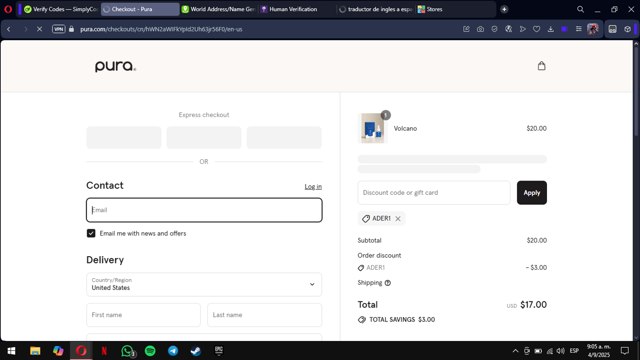Click the Volcano product name

click(x=405, y=129)
